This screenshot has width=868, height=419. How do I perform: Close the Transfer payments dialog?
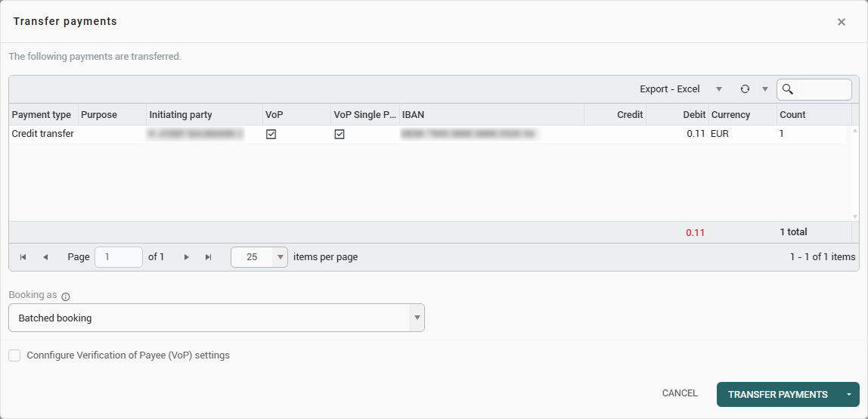842,22
